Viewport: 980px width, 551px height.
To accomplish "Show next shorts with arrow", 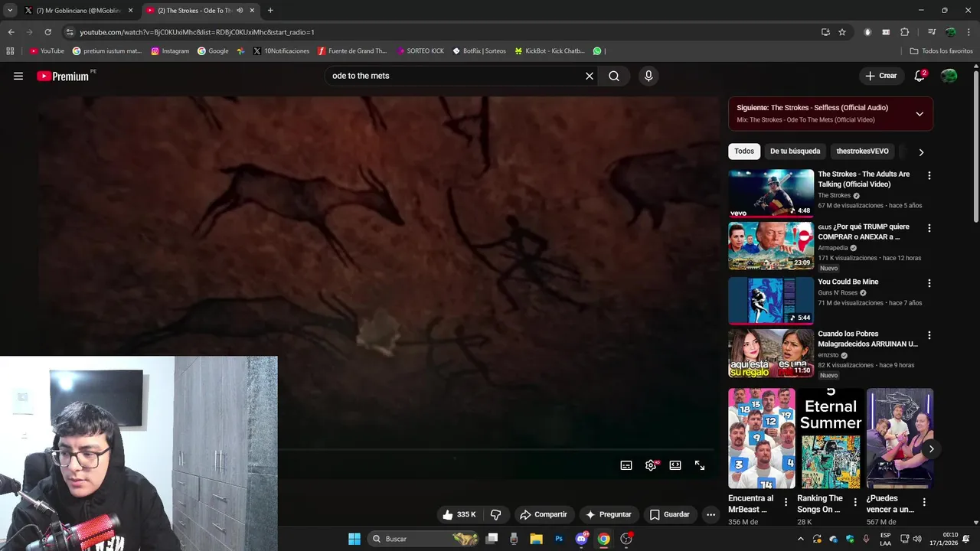I will (x=931, y=449).
